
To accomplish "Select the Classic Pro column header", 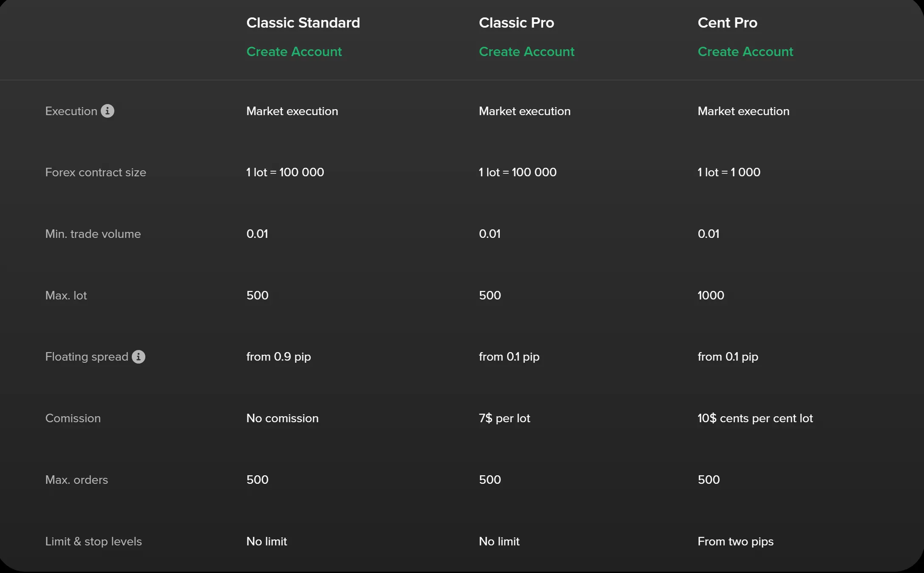I will [516, 23].
